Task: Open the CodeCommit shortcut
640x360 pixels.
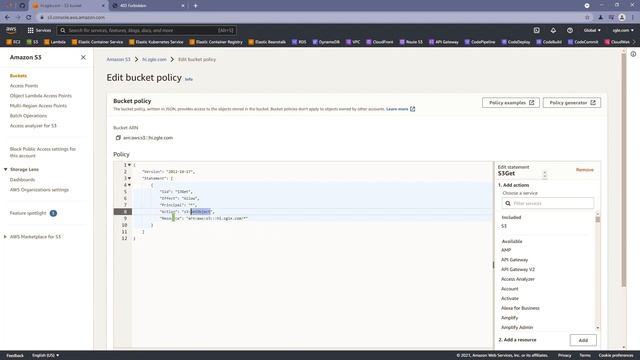Action: 583,42
